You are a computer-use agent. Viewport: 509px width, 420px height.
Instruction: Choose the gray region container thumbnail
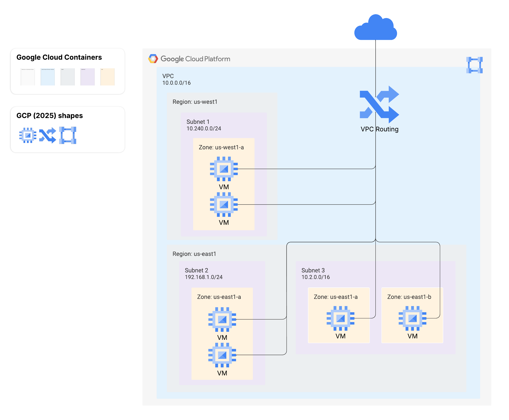68,77
